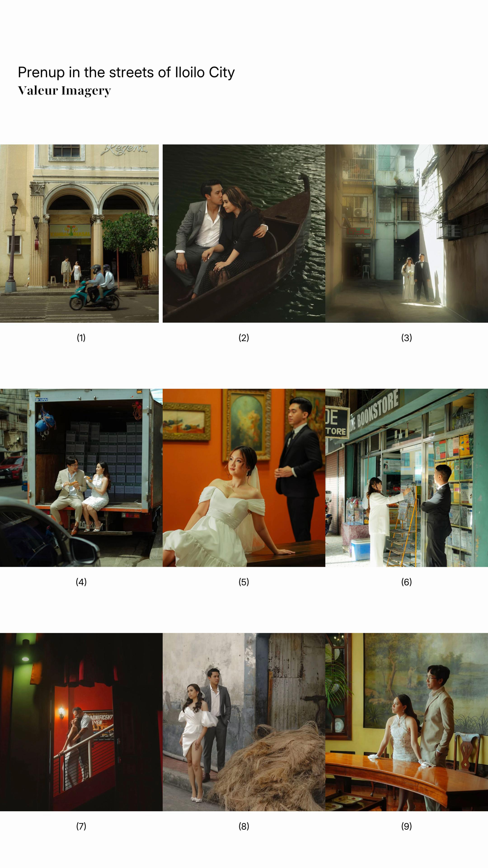This screenshot has width=488, height=868.
Task: Open the orange wall bride photo
Action: (x=244, y=478)
